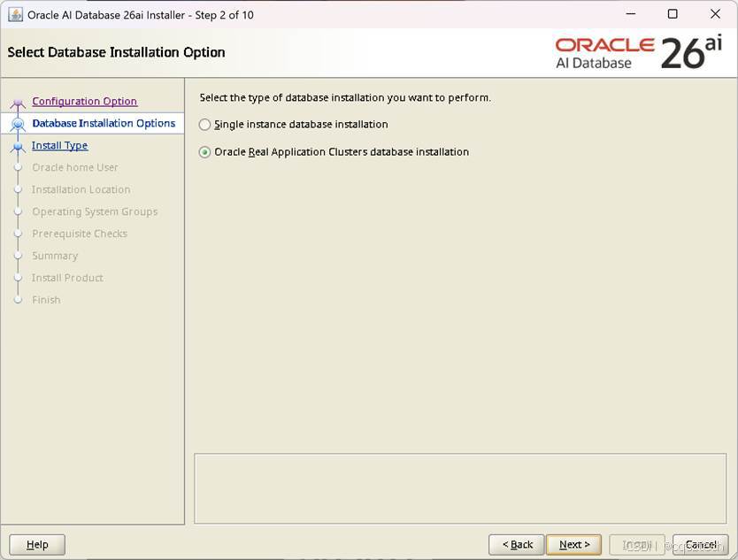738x560 pixels.
Task: Open the Install Type step link
Action: (60, 145)
